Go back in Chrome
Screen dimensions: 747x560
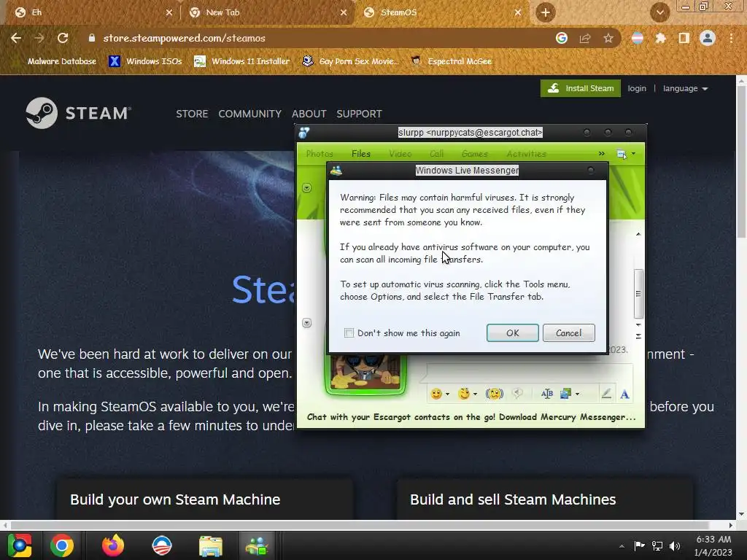16,38
